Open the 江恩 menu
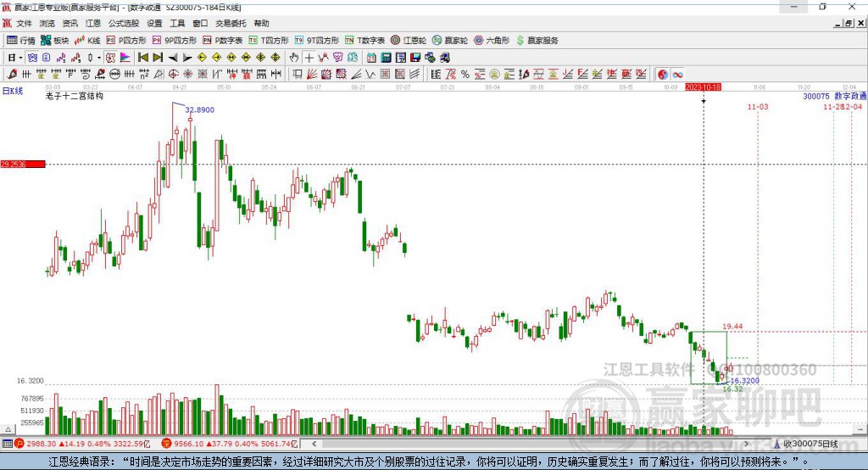The height and width of the screenshot is (470, 868). coord(93,23)
